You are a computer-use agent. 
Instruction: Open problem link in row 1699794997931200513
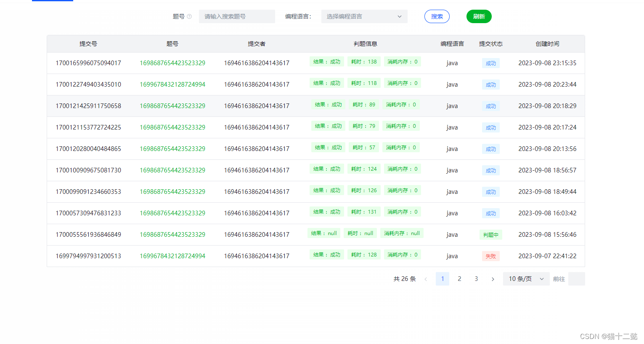(172, 256)
